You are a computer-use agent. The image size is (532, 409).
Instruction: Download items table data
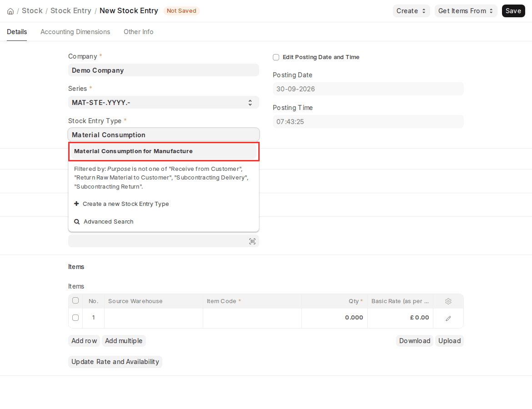[x=415, y=341]
